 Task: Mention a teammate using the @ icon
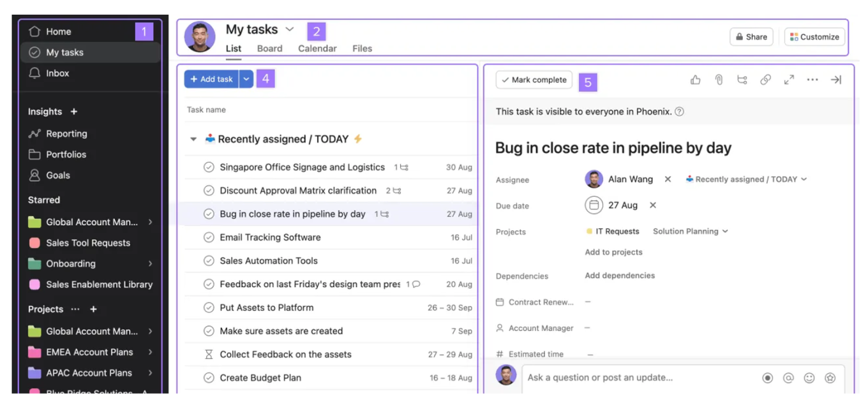coord(788,377)
